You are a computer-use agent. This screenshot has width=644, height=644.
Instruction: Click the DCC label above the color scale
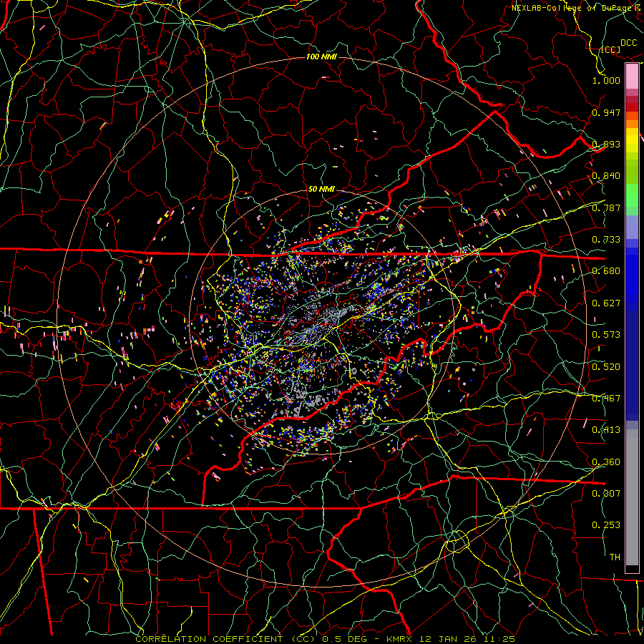coord(629,43)
